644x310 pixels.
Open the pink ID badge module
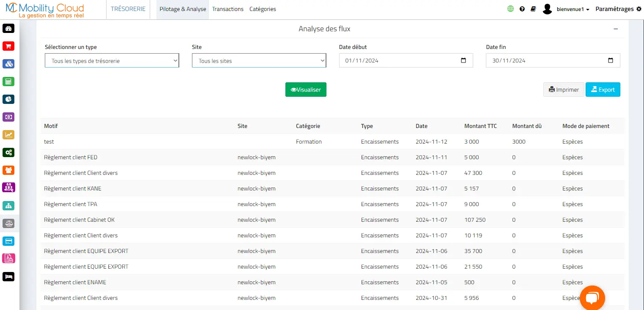pos(8,258)
